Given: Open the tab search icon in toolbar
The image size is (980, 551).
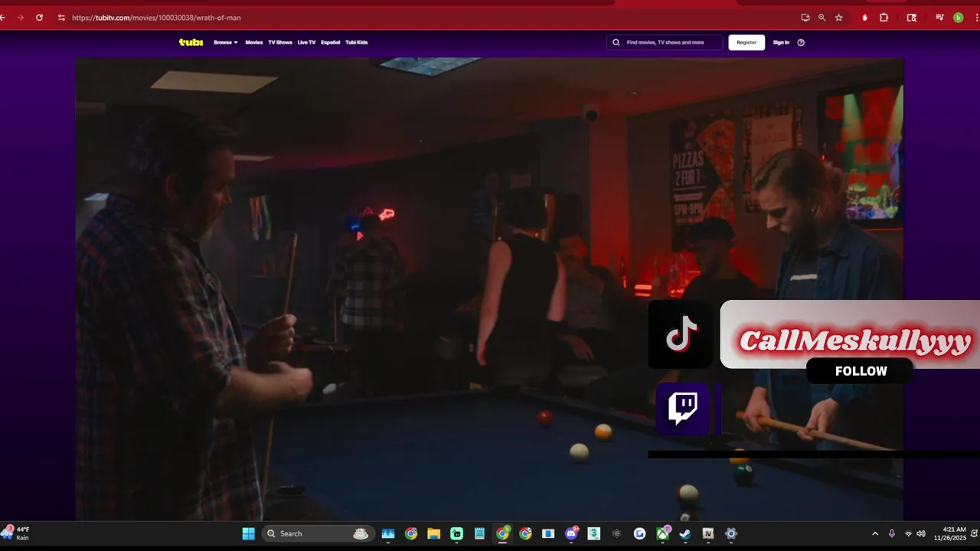Looking at the screenshot, I should point(911,17).
